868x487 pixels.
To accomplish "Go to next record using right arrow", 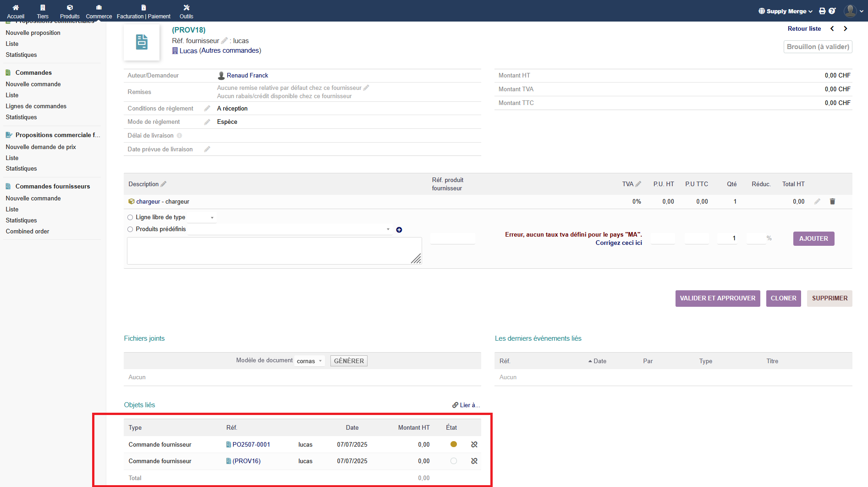I will (x=846, y=28).
